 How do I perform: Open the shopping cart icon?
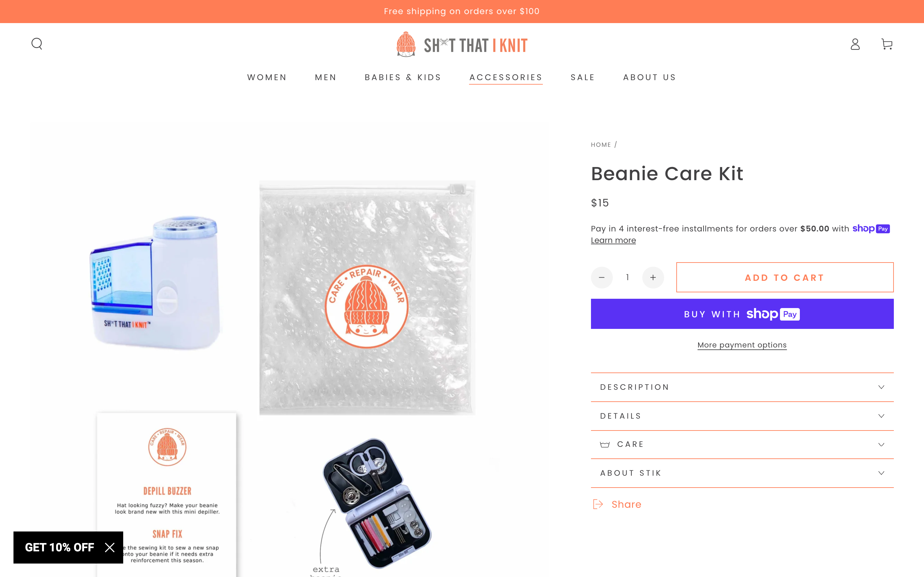click(x=886, y=44)
